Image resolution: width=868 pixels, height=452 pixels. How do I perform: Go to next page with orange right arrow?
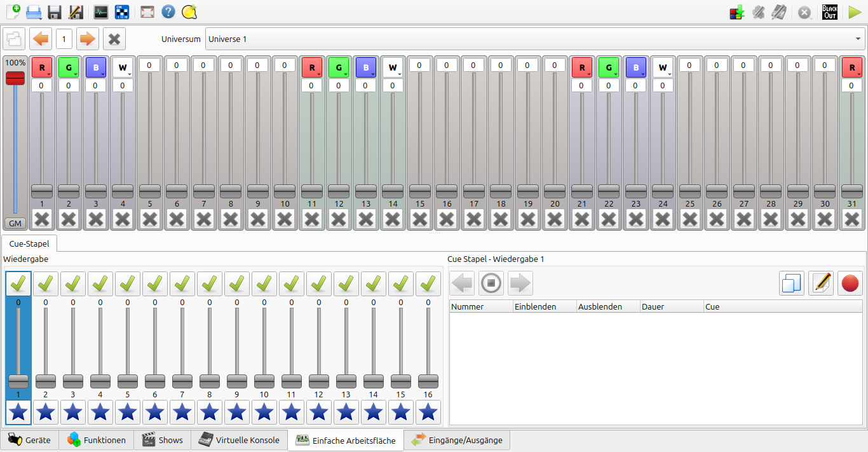(87, 39)
